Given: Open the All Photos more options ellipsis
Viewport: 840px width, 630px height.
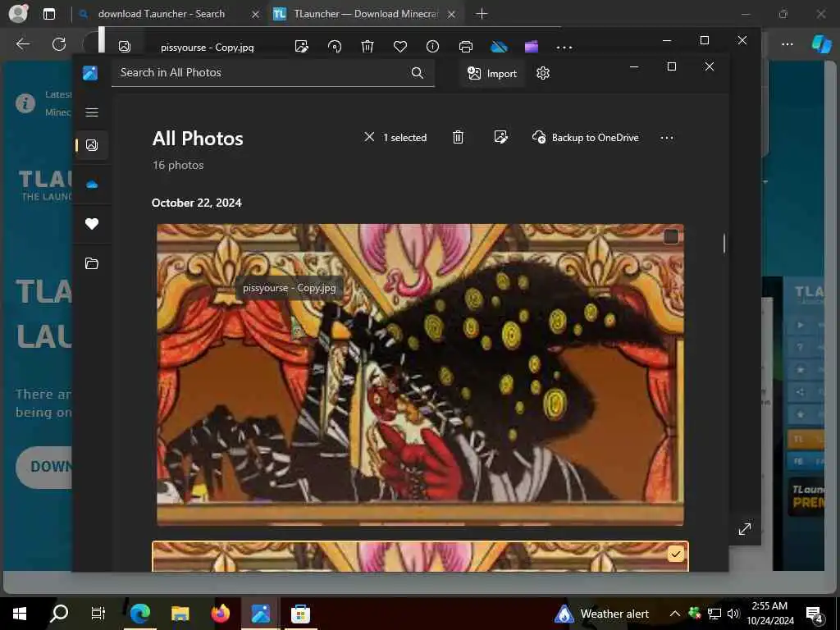Looking at the screenshot, I should (666, 138).
